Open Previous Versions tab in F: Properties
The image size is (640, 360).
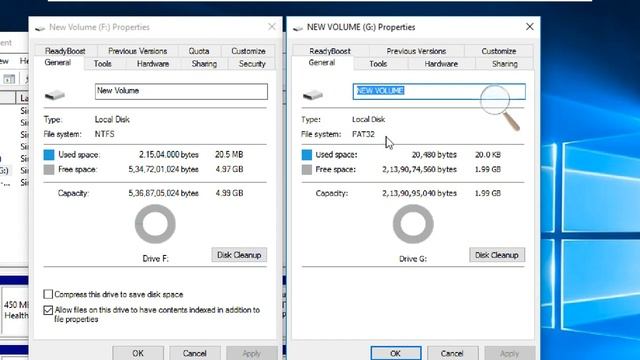pyautogui.click(x=138, y=51)
